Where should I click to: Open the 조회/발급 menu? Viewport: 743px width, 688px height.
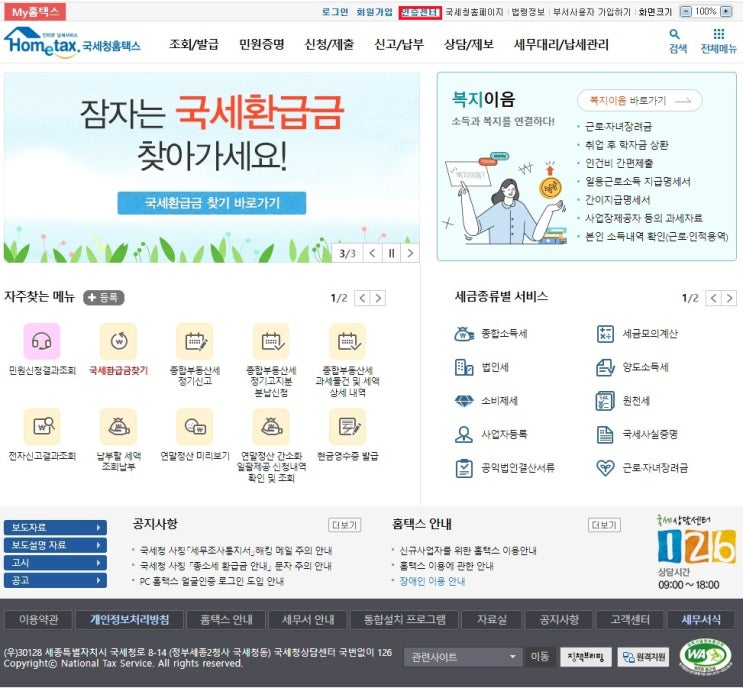click(x=194, y=45)
